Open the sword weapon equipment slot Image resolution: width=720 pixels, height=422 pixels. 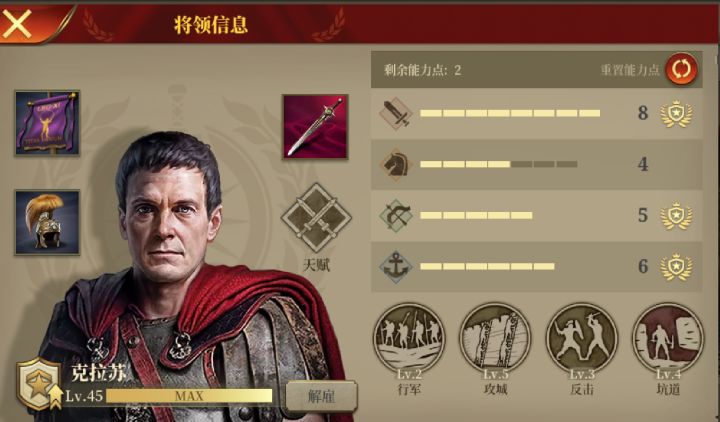(315, 127)
